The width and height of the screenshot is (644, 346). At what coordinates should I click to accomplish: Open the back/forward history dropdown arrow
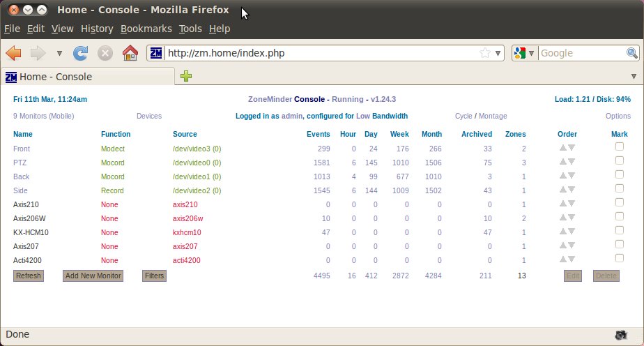pos(59,53)
